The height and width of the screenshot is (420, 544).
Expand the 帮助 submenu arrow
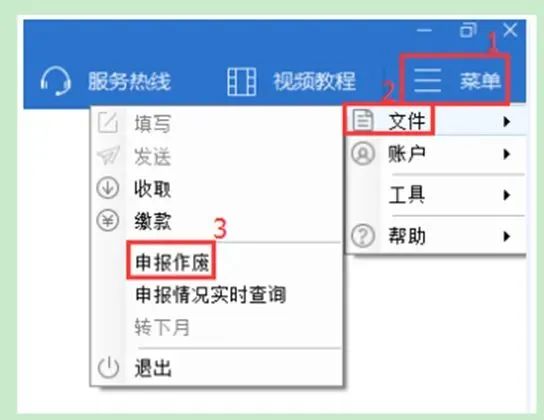[507, 236]
